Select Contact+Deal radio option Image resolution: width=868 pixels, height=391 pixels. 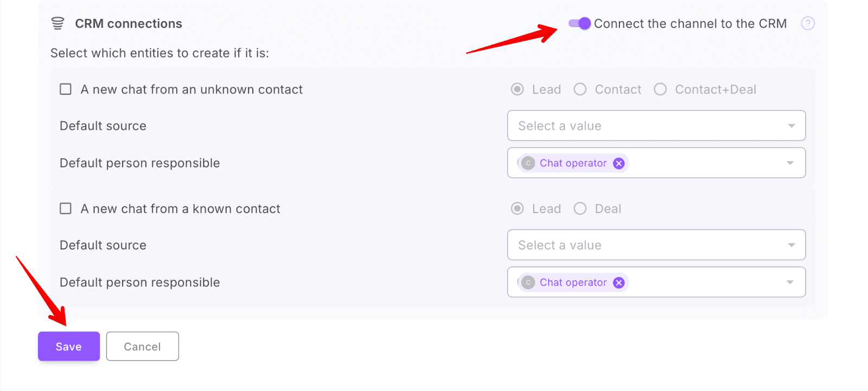[660, 89]
